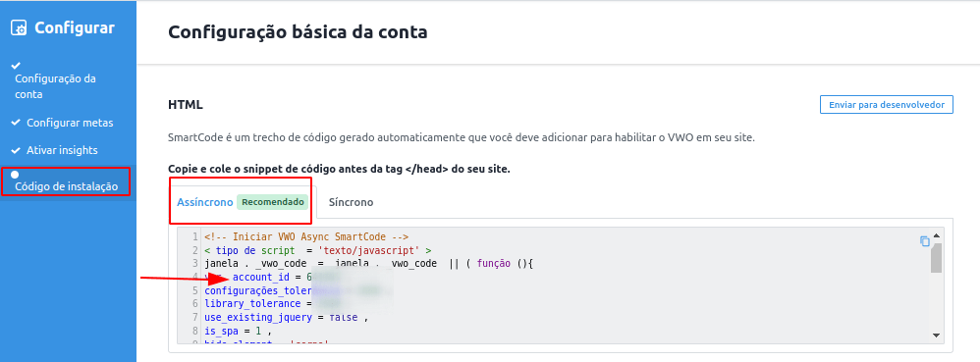Click checkmark icon beside Ativar insights
Screen dimensions: 980x362
tap(17, 150)
